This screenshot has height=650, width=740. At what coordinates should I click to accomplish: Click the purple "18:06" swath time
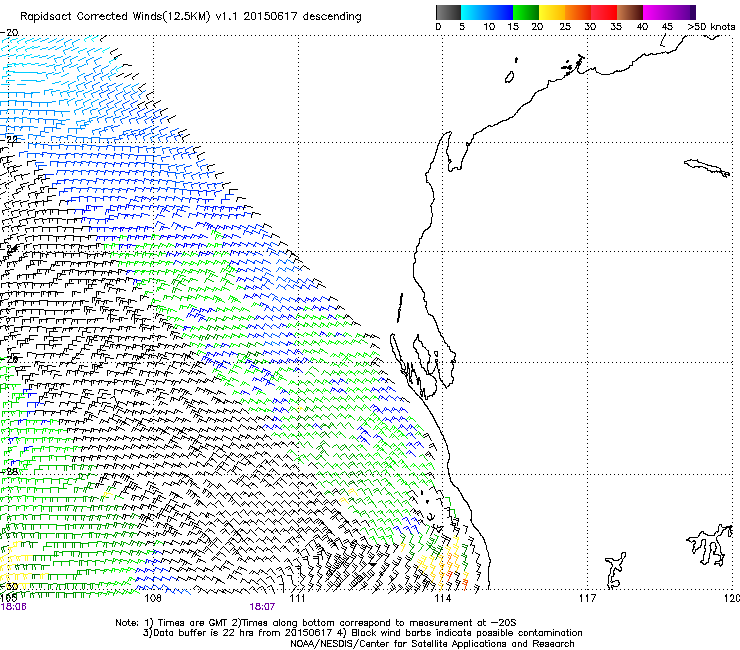point(13,607)
